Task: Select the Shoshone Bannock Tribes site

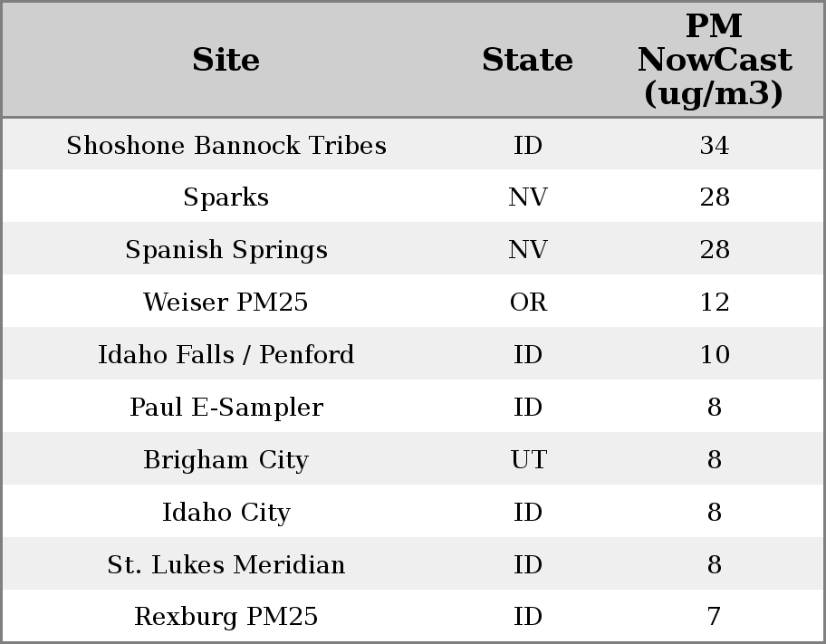Action: pos(226,146)
